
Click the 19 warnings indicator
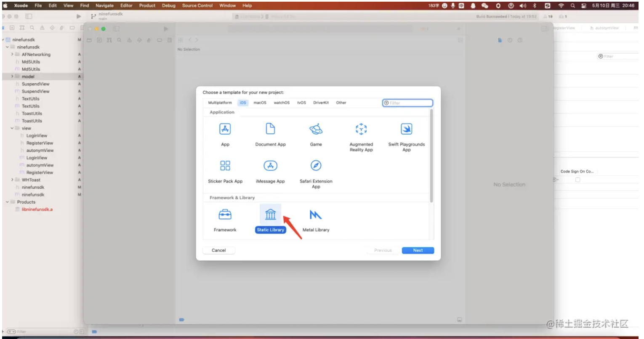click(548, 16)
